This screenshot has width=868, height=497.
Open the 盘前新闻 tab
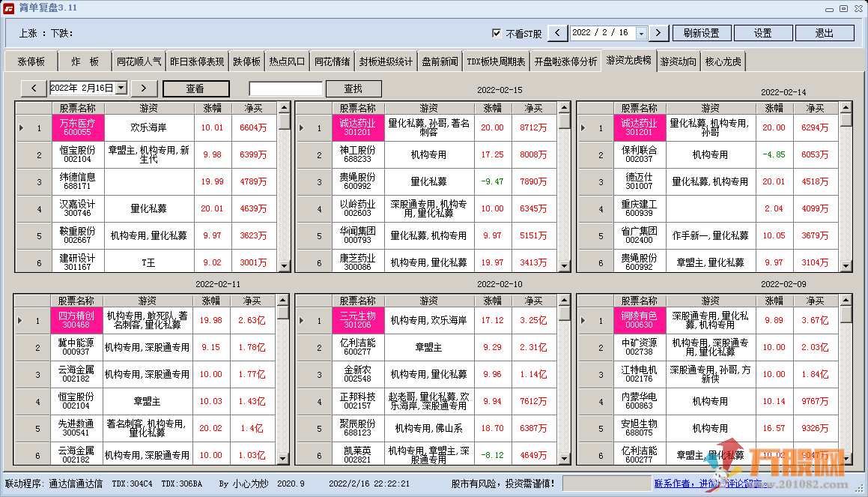pos(440,61)
